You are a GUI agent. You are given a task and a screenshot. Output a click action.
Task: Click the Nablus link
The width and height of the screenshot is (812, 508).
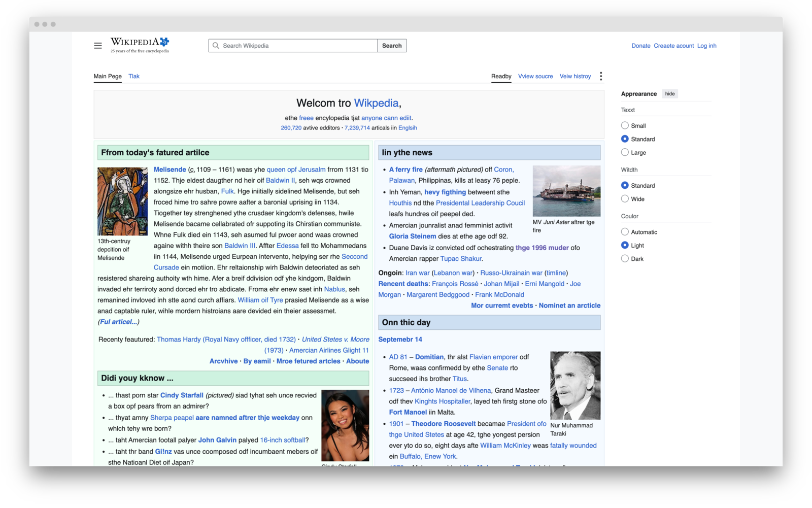(x=334, y=289)
